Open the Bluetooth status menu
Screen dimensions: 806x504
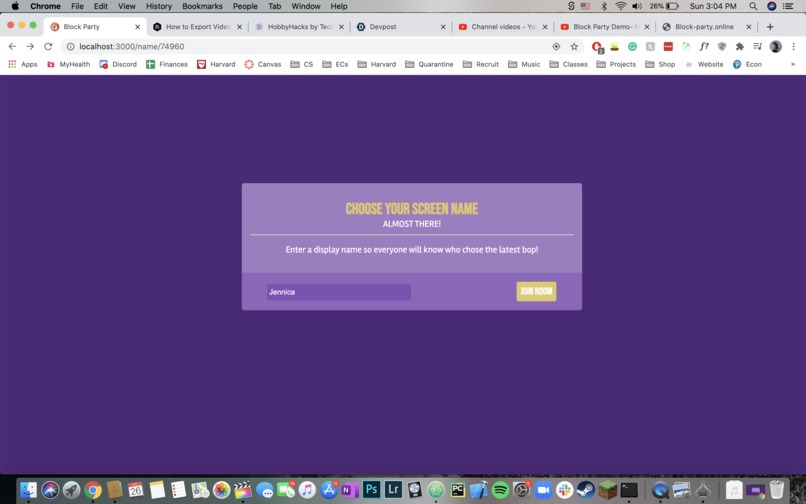(604, 6)
